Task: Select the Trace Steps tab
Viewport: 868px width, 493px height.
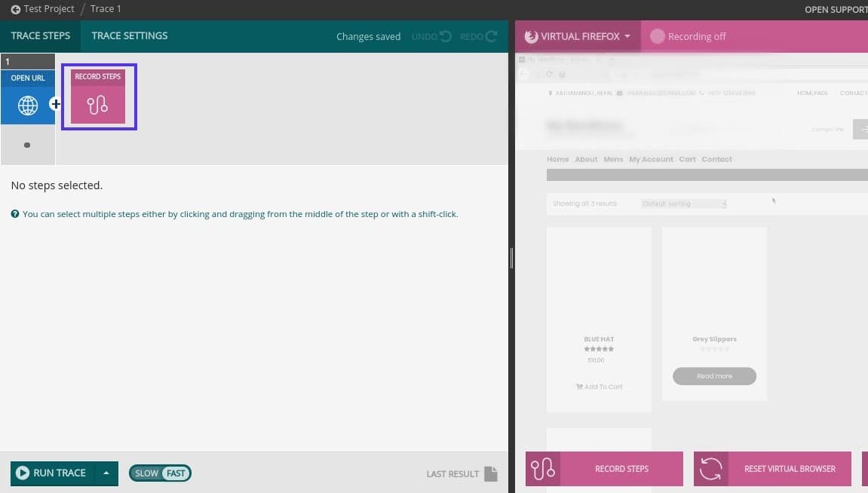Action: (40, 35)
